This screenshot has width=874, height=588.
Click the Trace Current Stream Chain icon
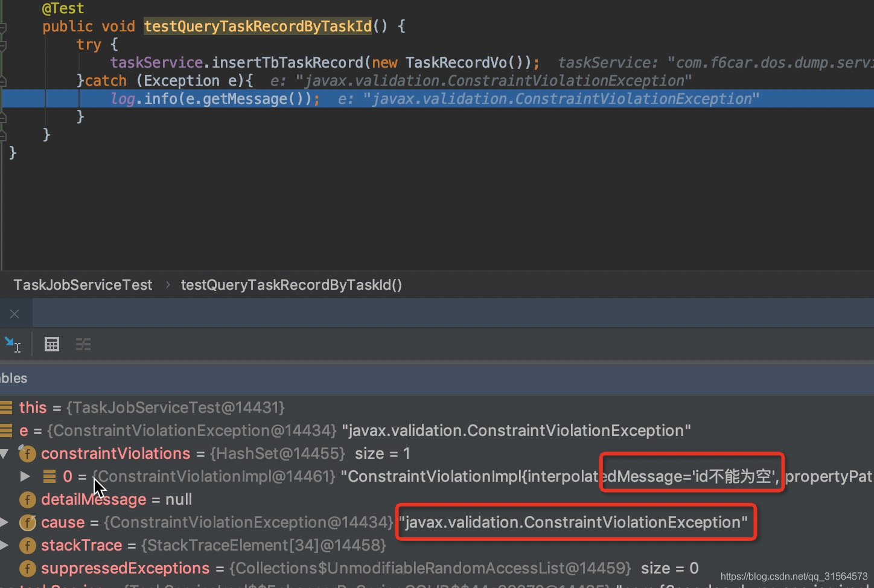(x=83, y=344)
